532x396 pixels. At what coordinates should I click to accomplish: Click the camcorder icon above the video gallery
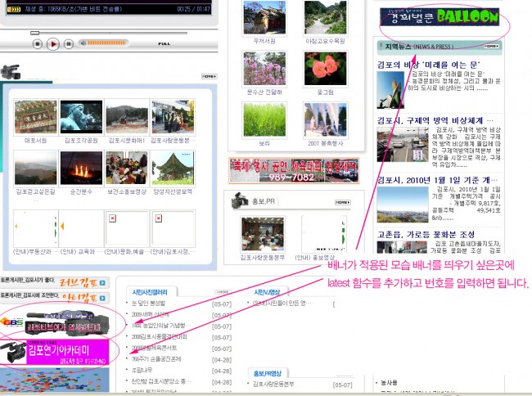10,71
